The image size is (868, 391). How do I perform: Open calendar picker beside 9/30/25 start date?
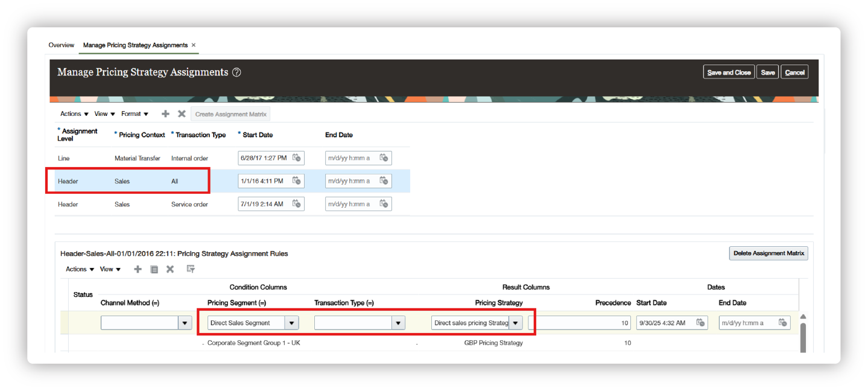[701, 322]
